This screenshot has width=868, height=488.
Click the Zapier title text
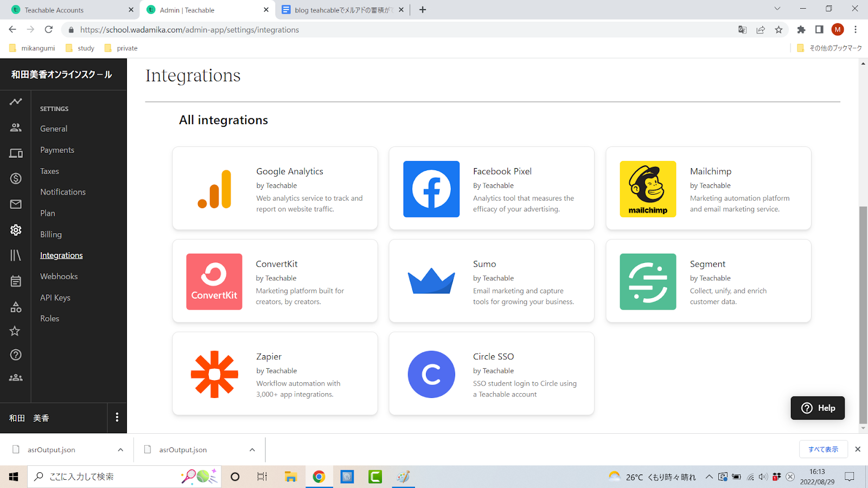[x=269, y=357]
